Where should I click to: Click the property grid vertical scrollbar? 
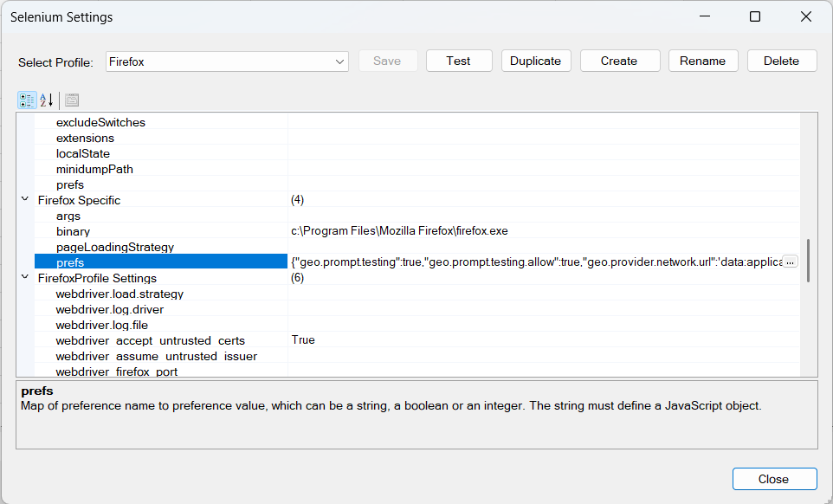tap(808, 260)
